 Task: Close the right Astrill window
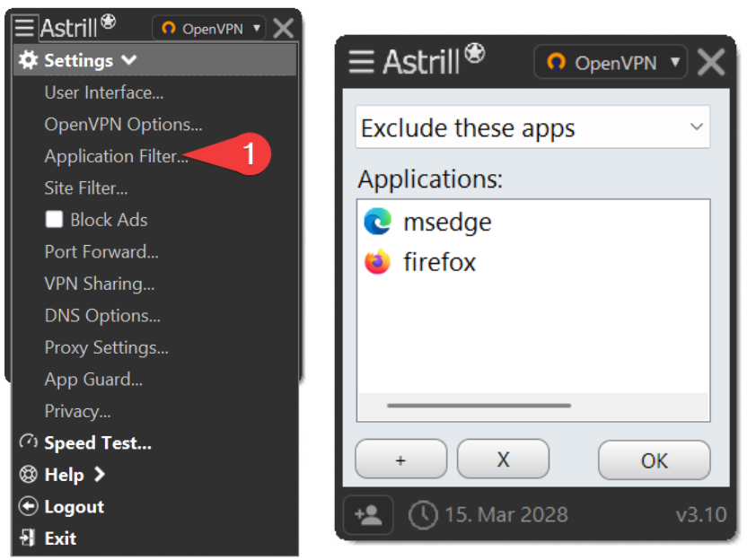coord(711,63)
